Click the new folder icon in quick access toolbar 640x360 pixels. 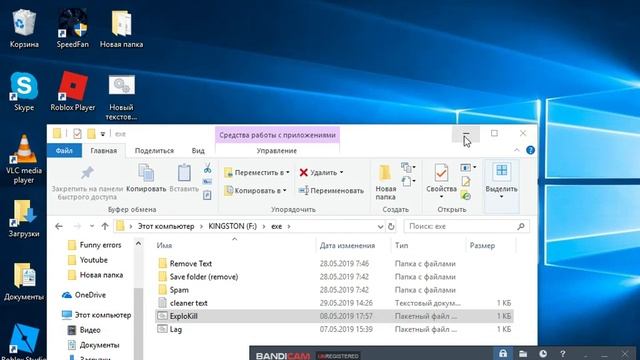[91, 133]
